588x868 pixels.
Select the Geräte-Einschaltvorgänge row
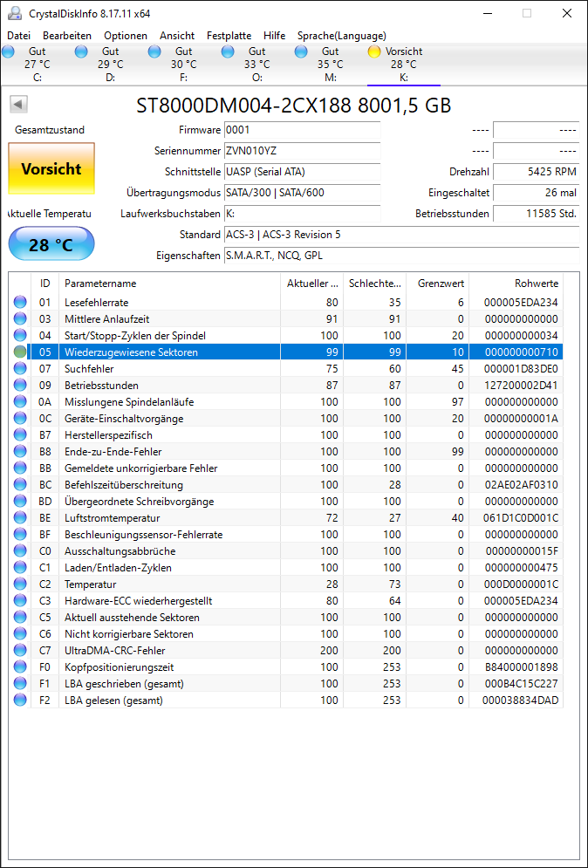click(x=287, y=418)
